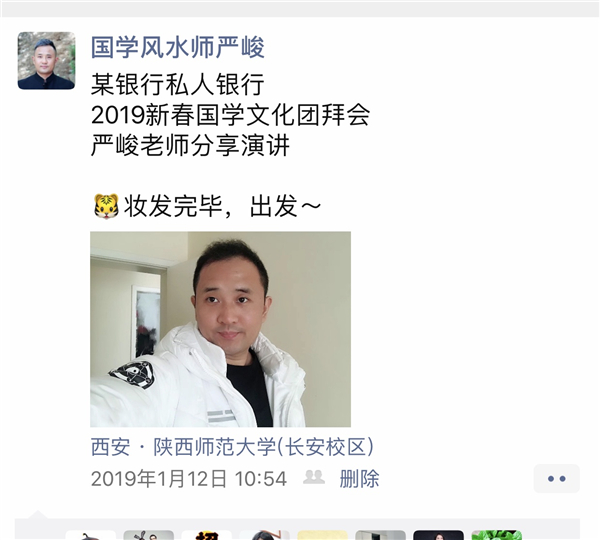Click the post timestamp 2019年1月12日 10:54

pyautogui.click(x=189, y=479)
